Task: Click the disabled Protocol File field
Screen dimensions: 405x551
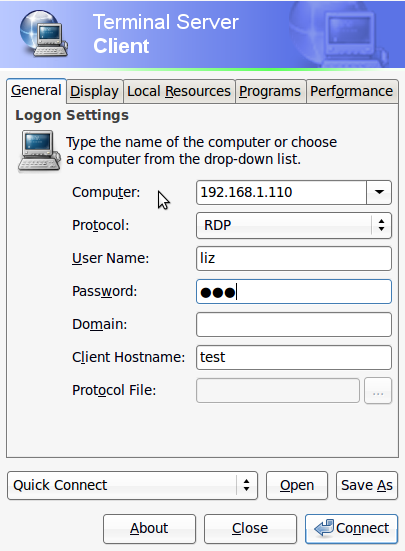Action: [x=278, y=390]
